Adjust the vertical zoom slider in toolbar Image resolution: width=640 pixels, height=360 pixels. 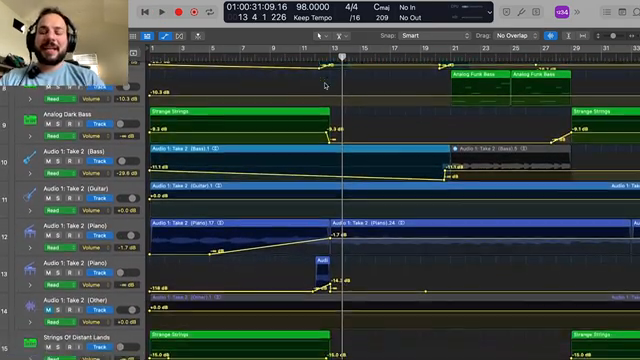click(x=613, y=36)
